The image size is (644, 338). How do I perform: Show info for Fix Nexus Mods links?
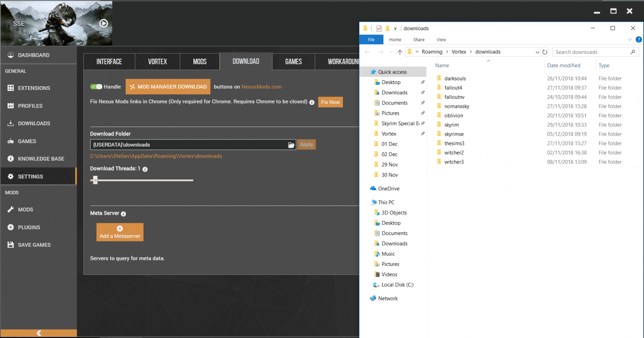[312, 102]
